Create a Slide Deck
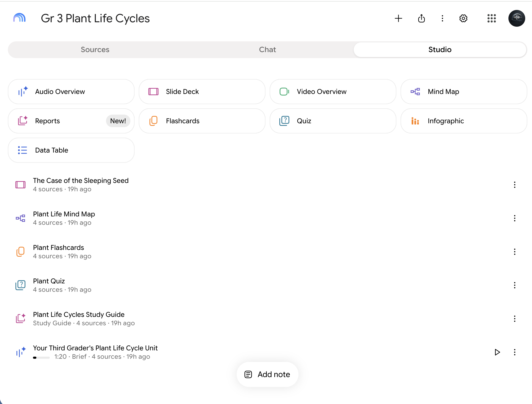This screenshot has height=404, width=532. [x=202, y=92]
